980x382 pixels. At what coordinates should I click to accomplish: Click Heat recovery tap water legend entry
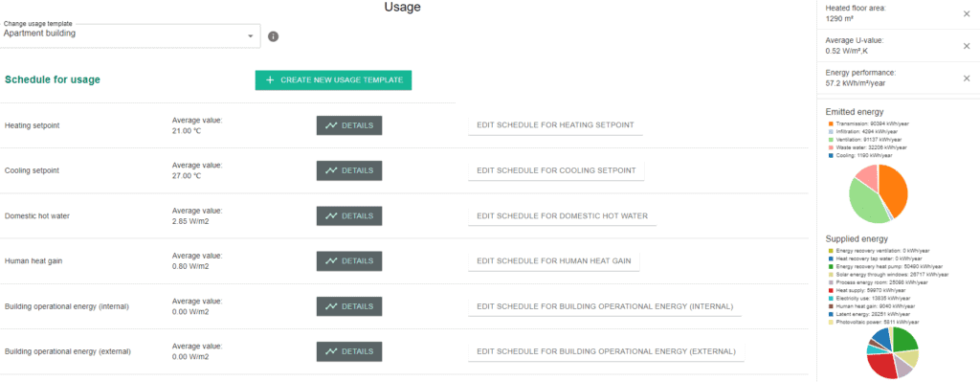tap(875, 258)
